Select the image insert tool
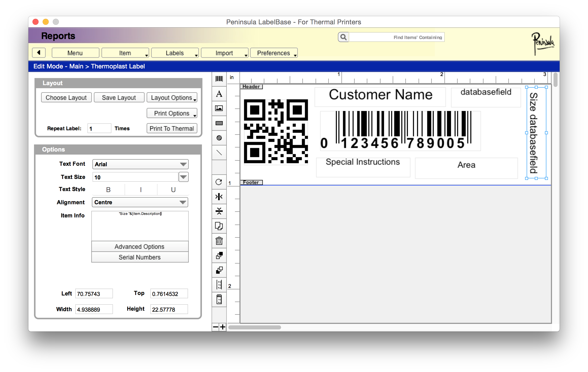588x372 pixels. [219, 108]
